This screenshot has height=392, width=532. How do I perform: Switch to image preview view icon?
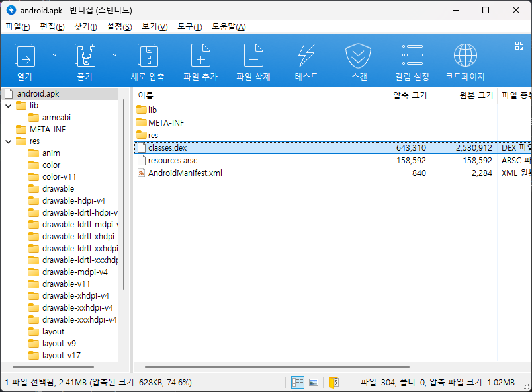(x=314, y=383)
